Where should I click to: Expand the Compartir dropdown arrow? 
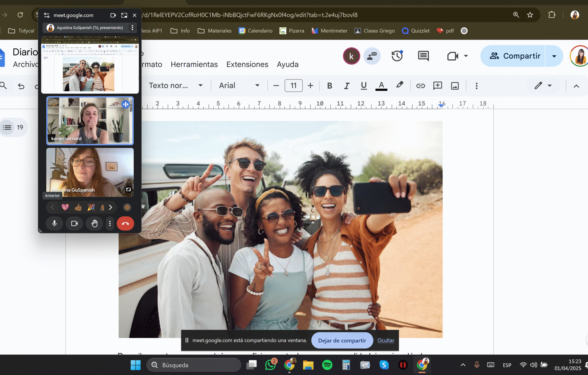point(554,56)
